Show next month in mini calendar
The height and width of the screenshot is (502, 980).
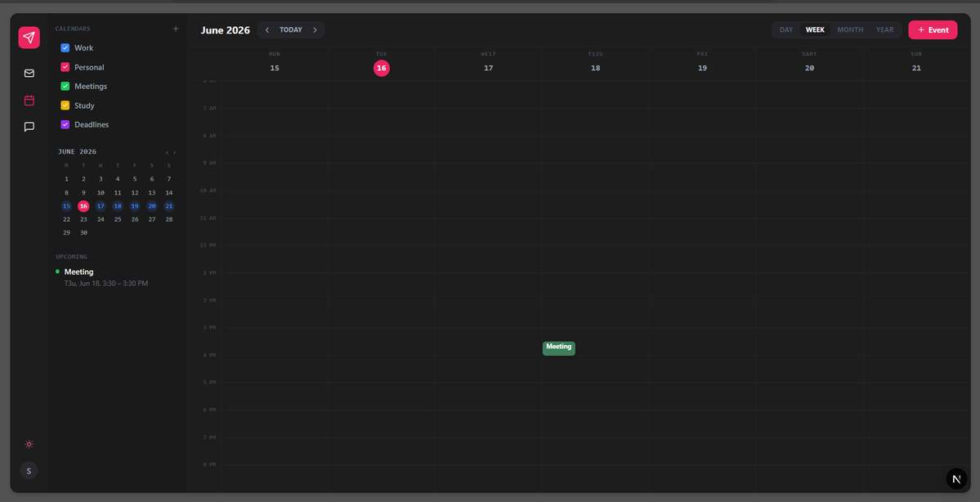pyautogui.click(x=174, y=153)
